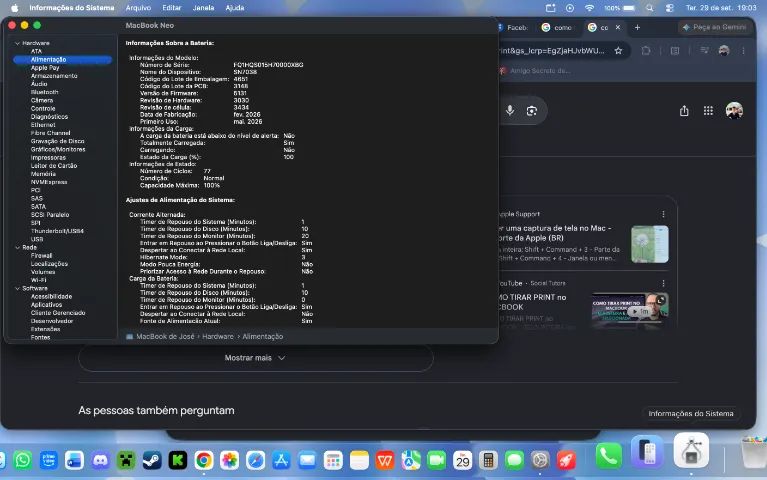This screenshot has width=767, height=480.
Task: Click the Chrome address bar URL
Action: [x=552, y=50]
